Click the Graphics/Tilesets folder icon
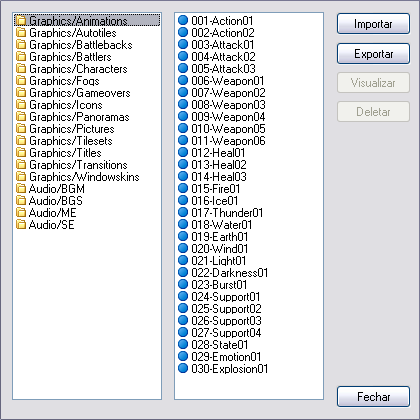This screenshot has width=420, height=420. 21,141
